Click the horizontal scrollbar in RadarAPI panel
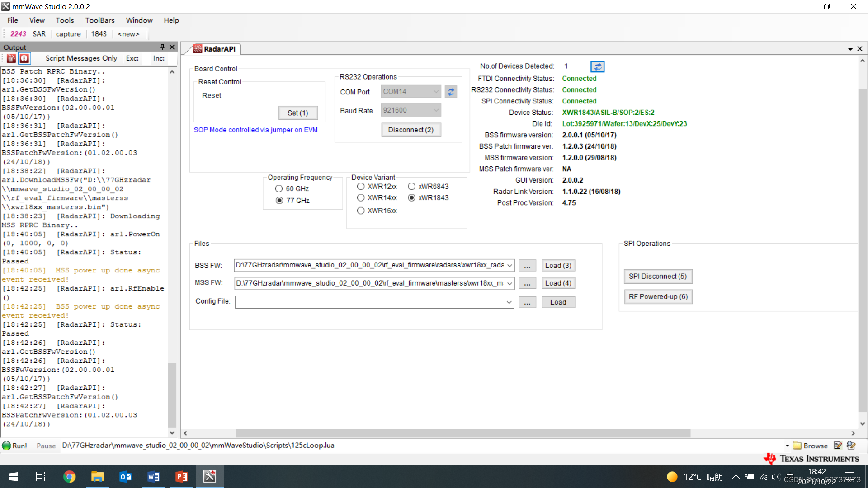 tap(462, 433)
